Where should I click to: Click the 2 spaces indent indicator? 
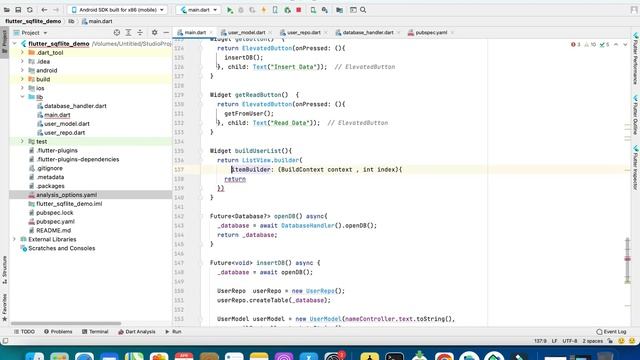coord(592,341)
